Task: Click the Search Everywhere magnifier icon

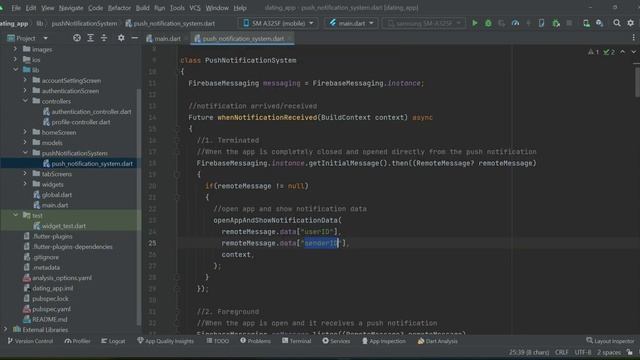Action: (617, 23)
